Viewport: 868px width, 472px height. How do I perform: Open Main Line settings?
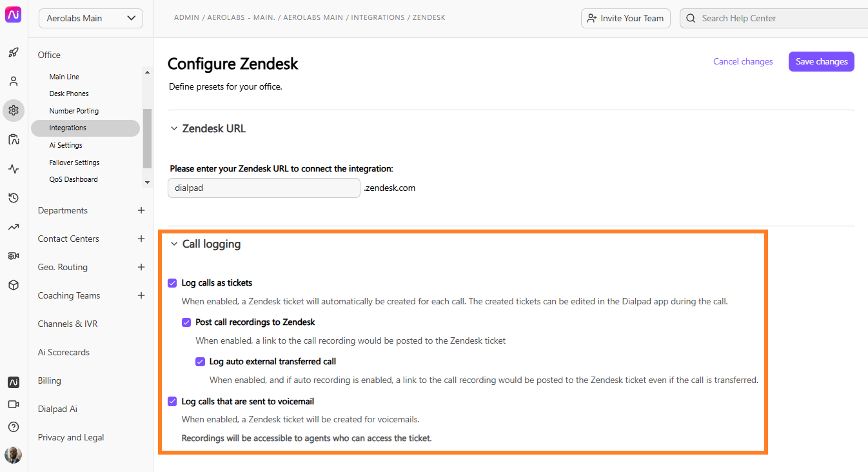64,77
